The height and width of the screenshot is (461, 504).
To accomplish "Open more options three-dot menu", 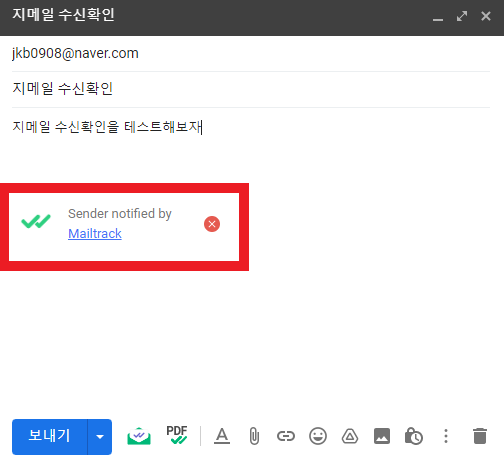I will tap(446, 436).
